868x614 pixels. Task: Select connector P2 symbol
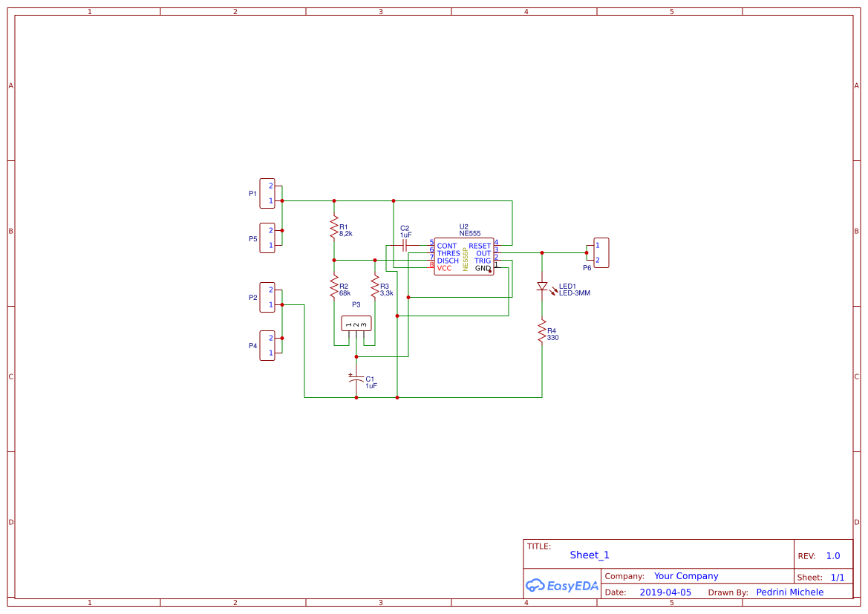(267, 296)
